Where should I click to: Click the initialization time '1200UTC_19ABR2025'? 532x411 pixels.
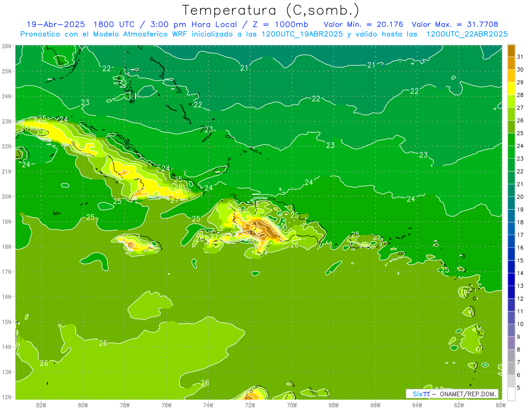click(301, 34)
